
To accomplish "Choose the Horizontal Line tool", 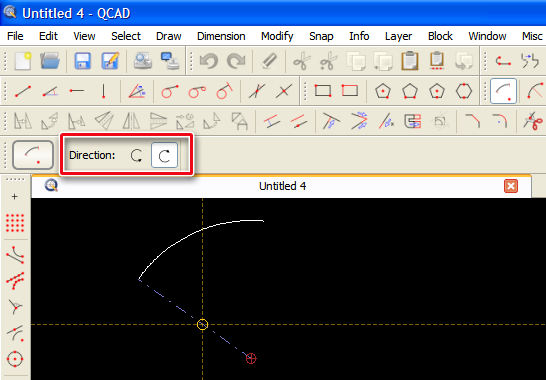I will click(77, 91).
